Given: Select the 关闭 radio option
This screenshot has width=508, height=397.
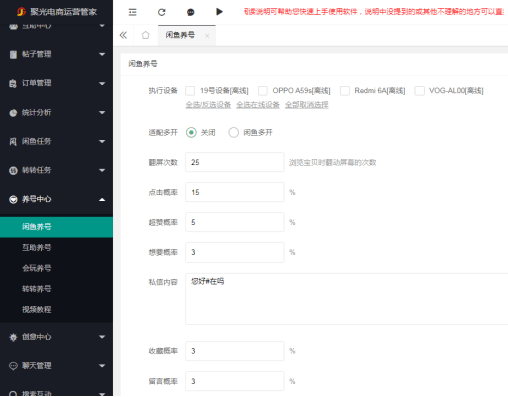Looking at the screenshot, I should tap(191, 133).
